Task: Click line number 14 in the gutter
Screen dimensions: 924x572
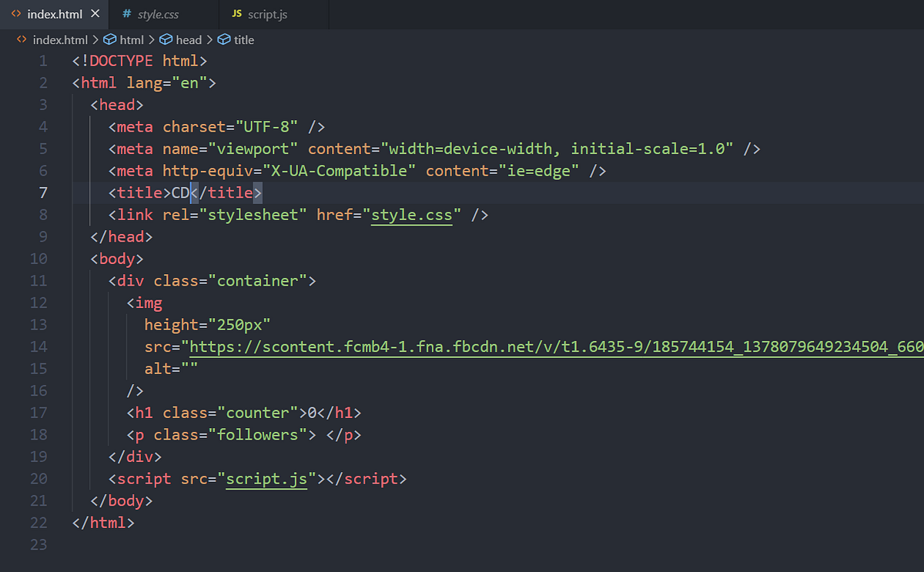Action: (x=38, y=346)
